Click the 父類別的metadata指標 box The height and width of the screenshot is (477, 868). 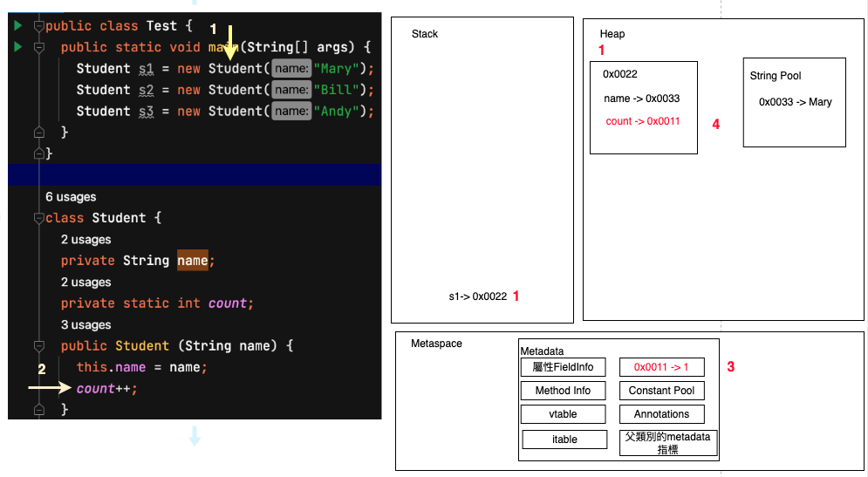[x=668, y=443]
